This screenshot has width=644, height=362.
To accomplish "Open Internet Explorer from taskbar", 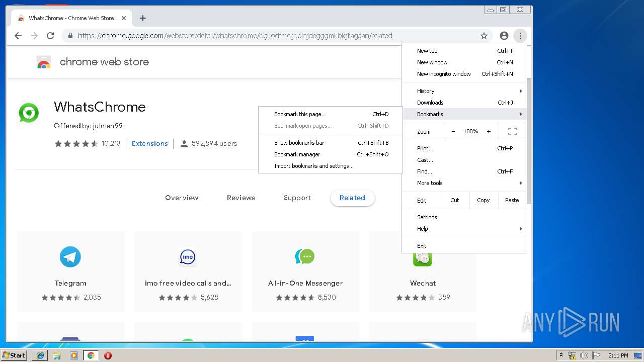I will (40, 355).
